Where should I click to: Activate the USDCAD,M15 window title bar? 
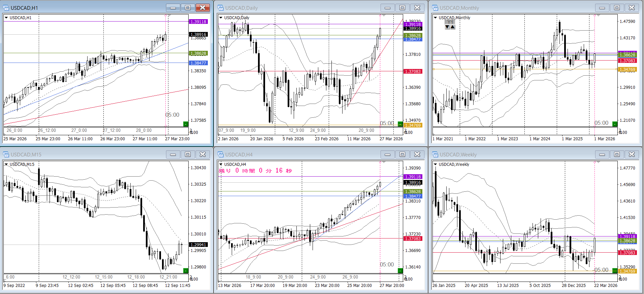point(84,154)
